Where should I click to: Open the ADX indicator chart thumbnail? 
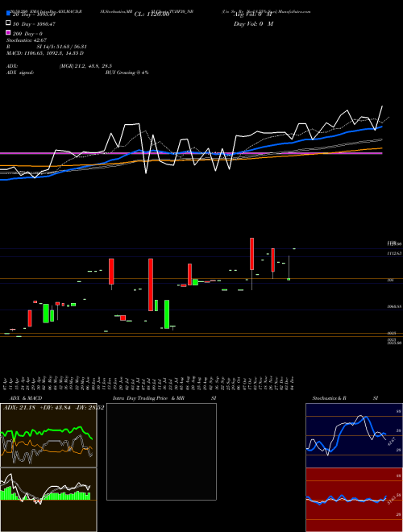(48, 435)
